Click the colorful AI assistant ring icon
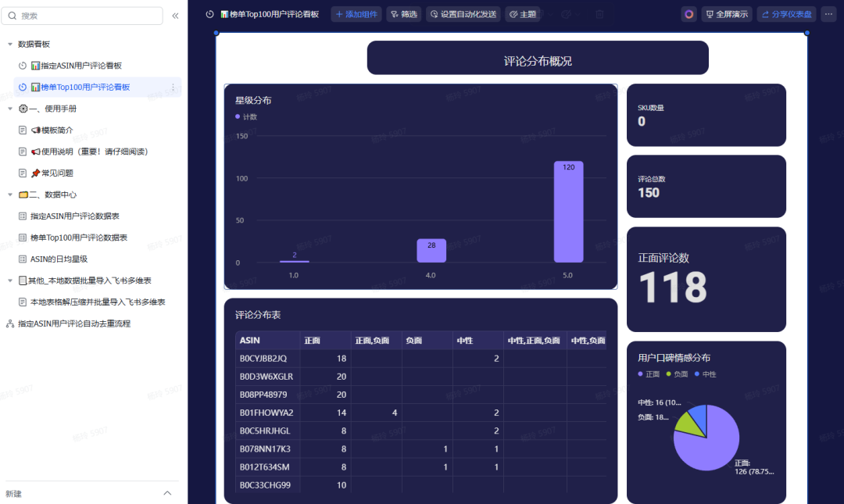The width and height of the screenshot is (844, 504). [688, 14]
